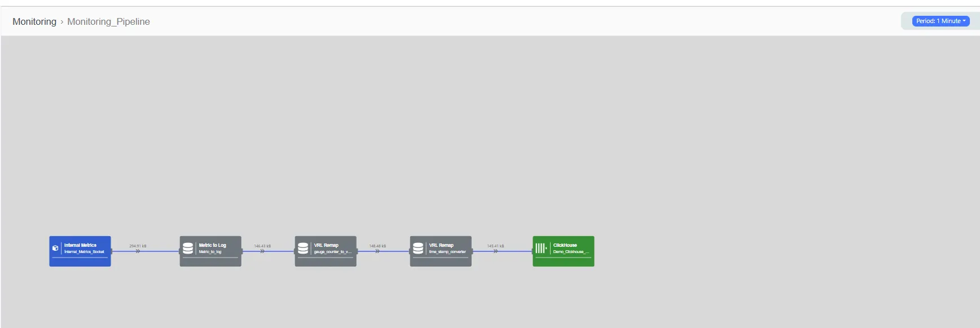980x328 pixels.
Task: Click the 146.43 kB throughput label
Action: coord(262,246)
